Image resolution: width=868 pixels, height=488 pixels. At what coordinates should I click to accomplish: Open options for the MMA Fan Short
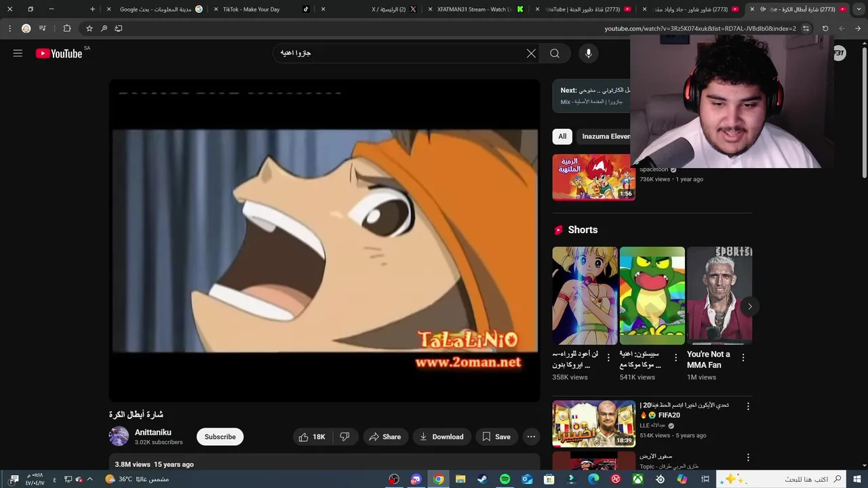(743, 357)
